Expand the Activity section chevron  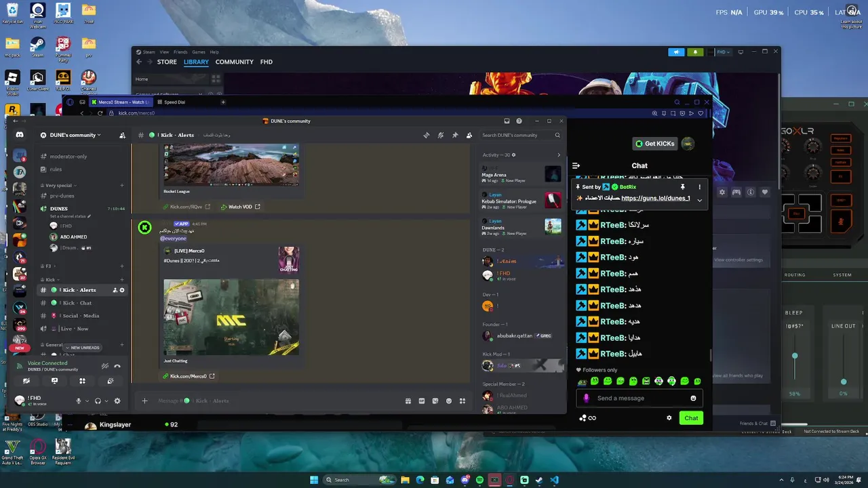click(559, 155)
